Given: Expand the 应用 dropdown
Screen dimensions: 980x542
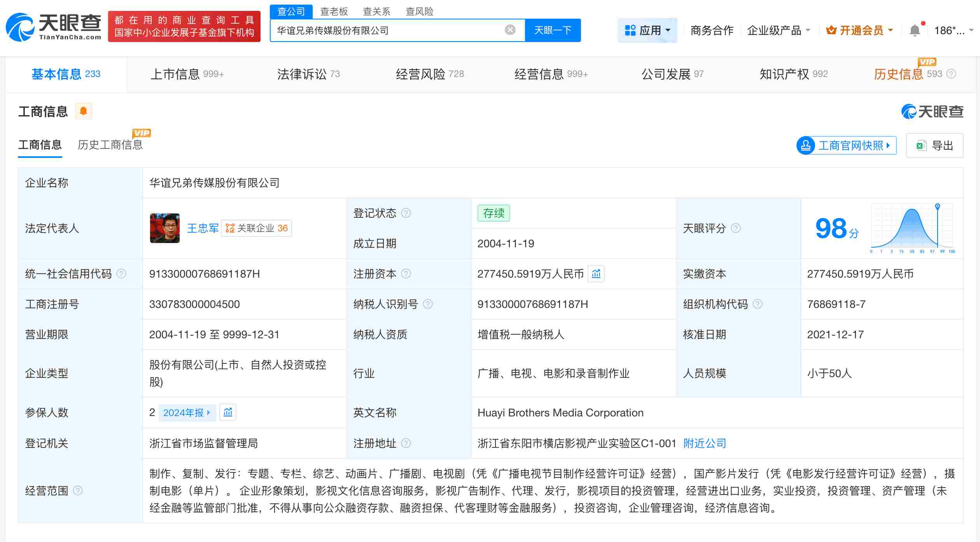Looking at the screenshot, I should pyautogui.click(x=650, y=30).
